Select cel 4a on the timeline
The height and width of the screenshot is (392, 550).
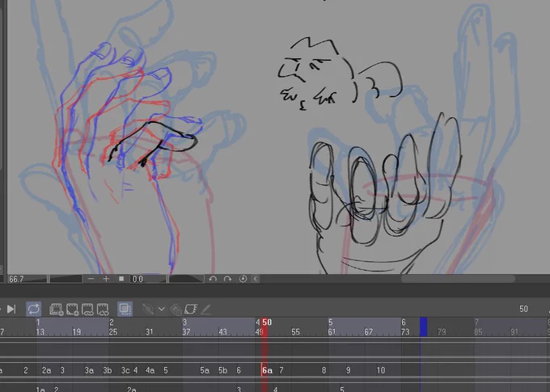tap(150, 370)
